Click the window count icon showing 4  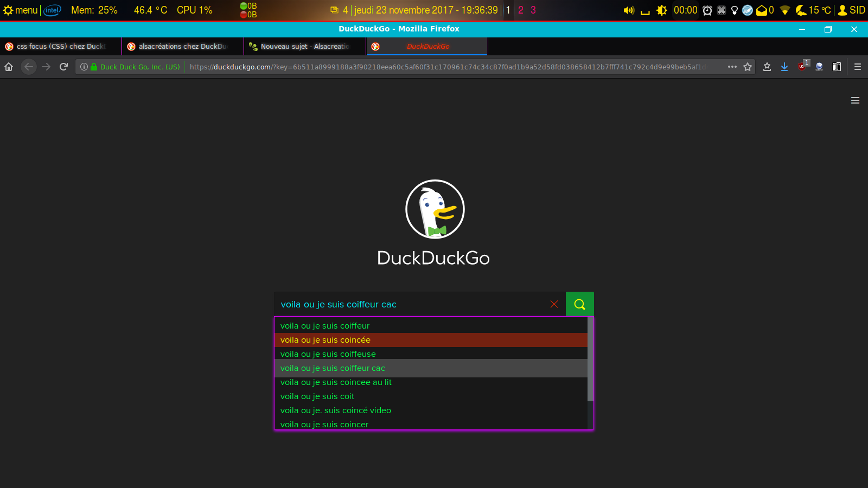339,10
